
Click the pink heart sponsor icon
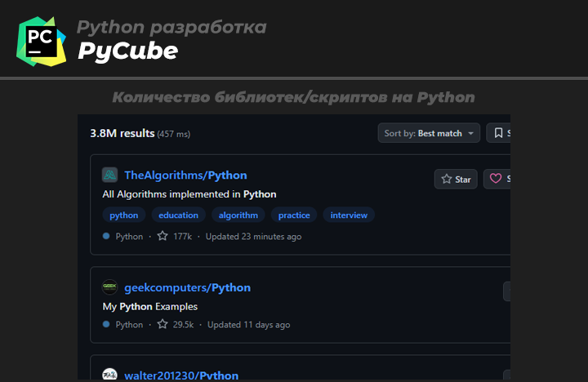[x=496, y=179]
